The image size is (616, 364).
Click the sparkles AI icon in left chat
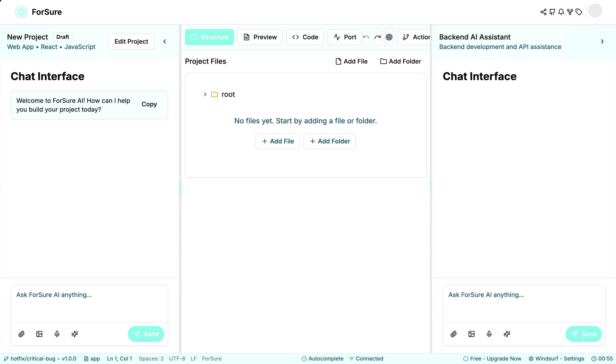(75, 334)
